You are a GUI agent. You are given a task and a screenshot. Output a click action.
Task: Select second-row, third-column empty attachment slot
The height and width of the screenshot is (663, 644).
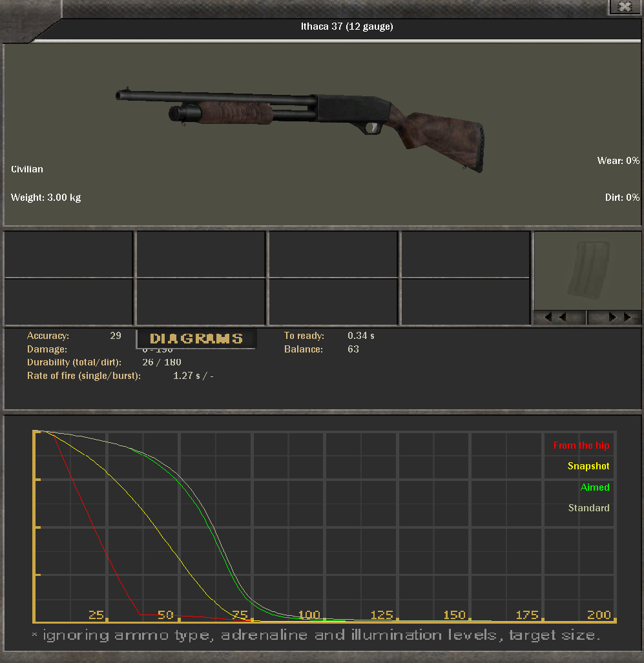333,302
